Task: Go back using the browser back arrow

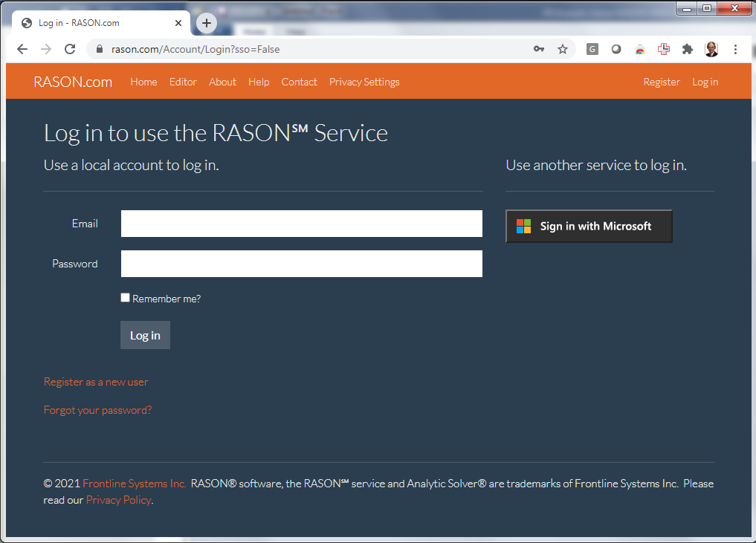Action: point(22,49)
